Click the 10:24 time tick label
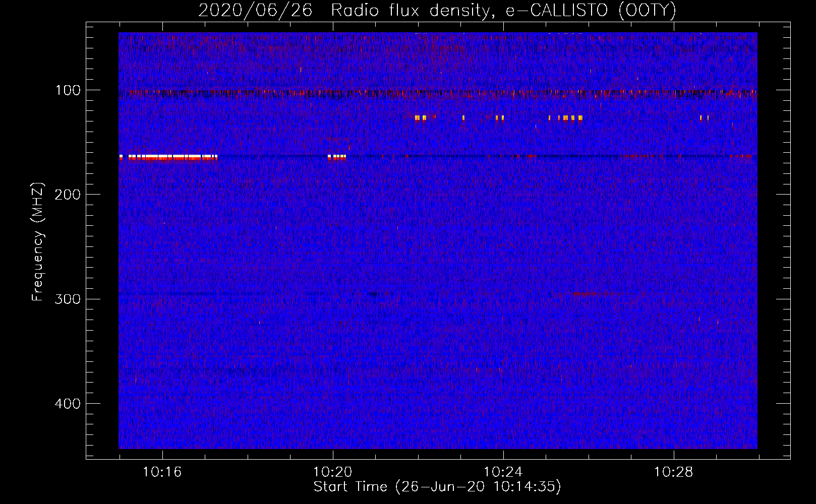 [x=503, y=472]
